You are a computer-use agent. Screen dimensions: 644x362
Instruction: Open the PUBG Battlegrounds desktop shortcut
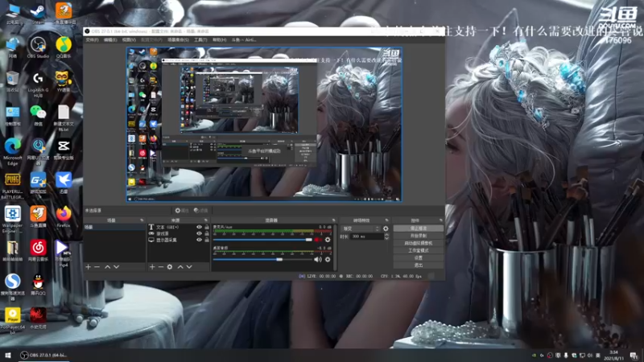pos(12,186)
